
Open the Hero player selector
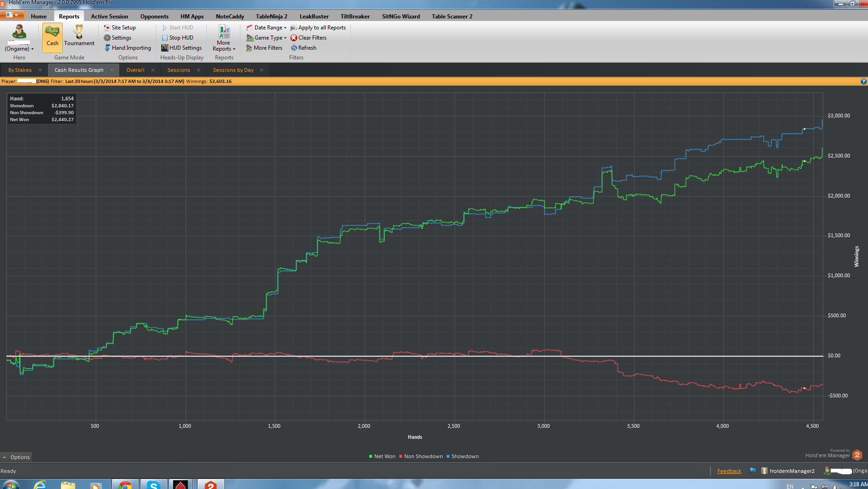coord(19,38)
